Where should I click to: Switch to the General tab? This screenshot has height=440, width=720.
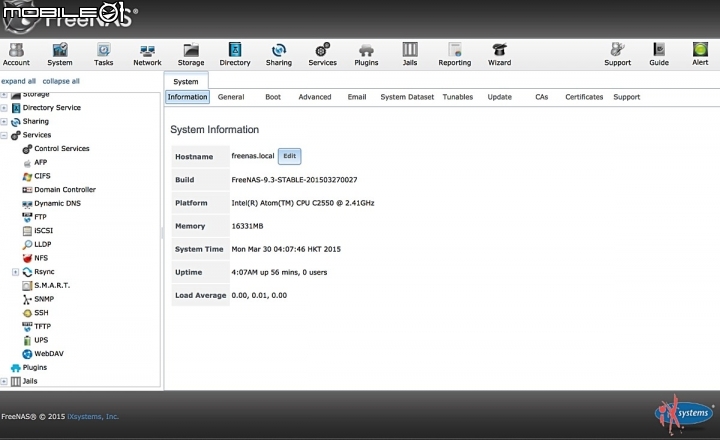click(x=231, y=97)
